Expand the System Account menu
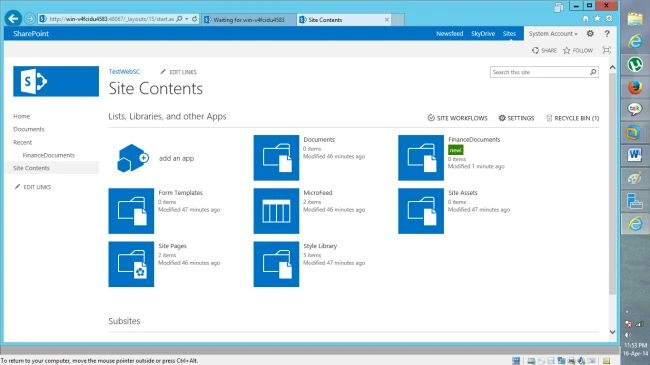650x365 pixels. pyautogui.click(x=553, y=34)
